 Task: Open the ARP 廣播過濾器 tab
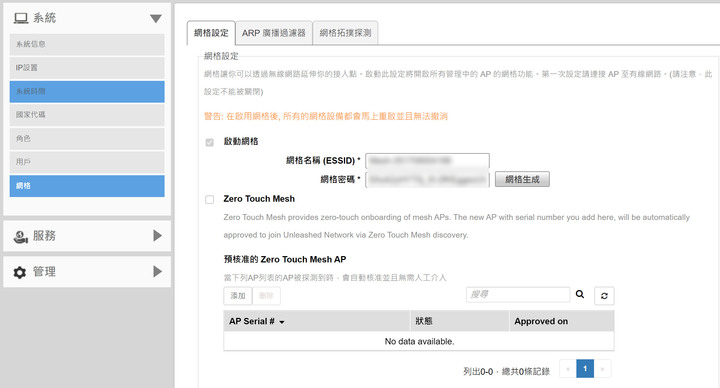pos(274,33)
